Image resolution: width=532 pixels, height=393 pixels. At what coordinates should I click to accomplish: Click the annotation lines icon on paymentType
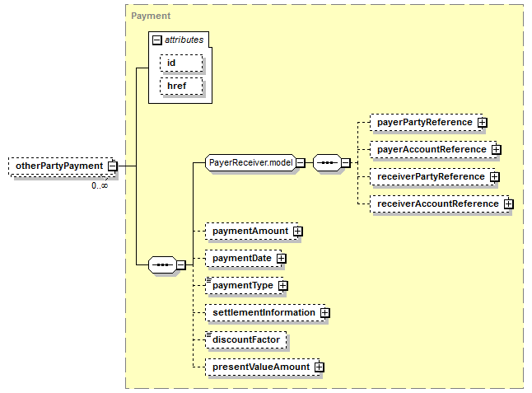tap(208, 280)
